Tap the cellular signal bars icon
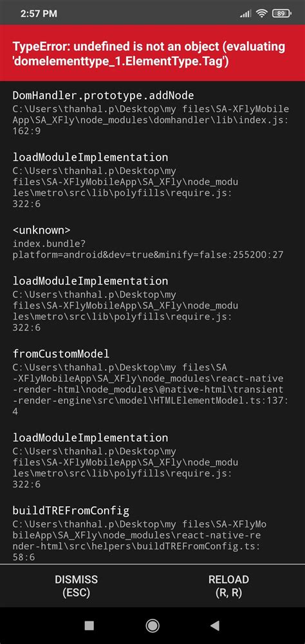The height and width of the screenshot is (644, 305). click(245, 14)
